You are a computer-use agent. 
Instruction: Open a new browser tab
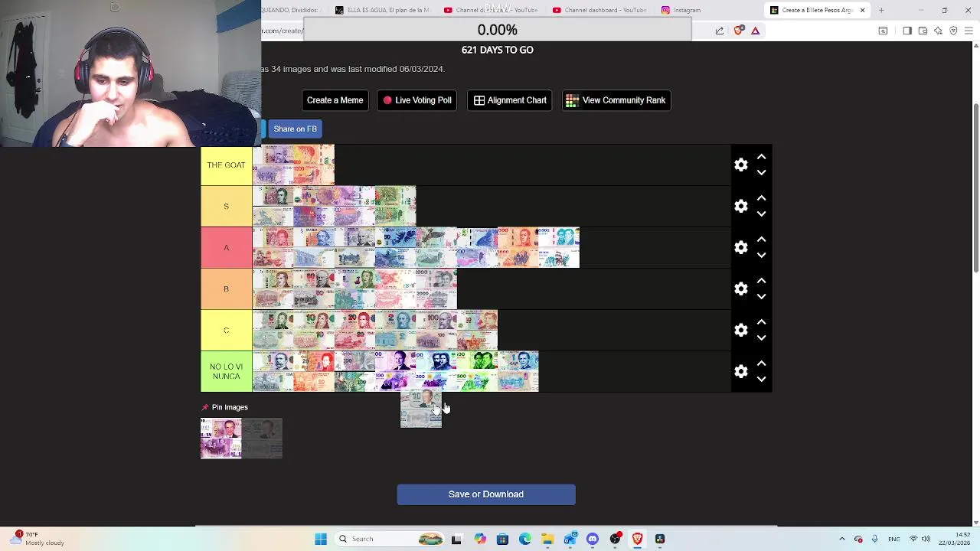click(881, 10)
